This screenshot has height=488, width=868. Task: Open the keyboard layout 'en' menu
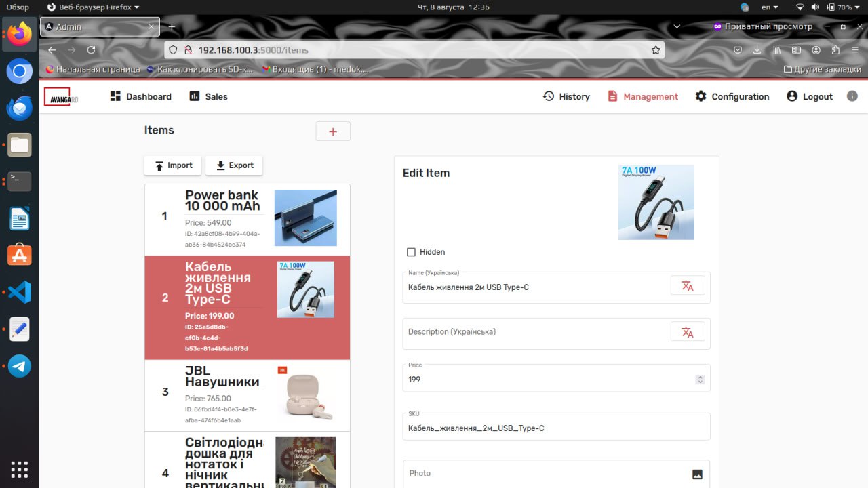770,7
